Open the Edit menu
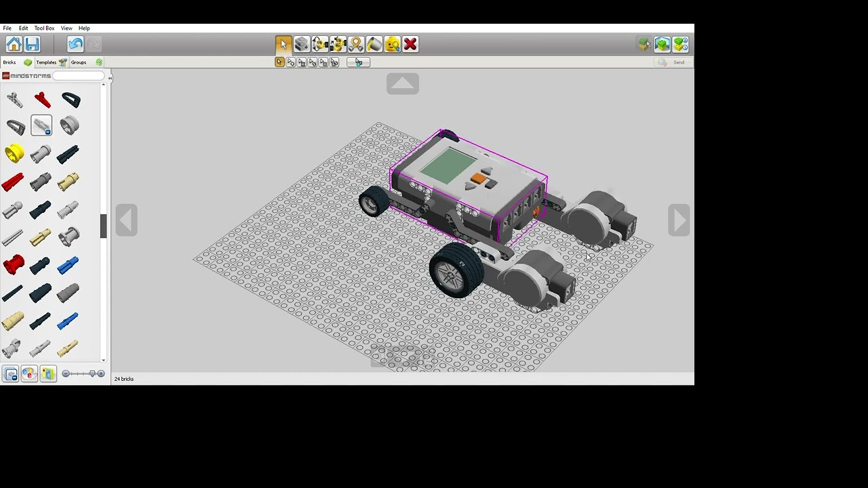The height and width of the screenshot is (488, 868). click(x=23, y=28)
